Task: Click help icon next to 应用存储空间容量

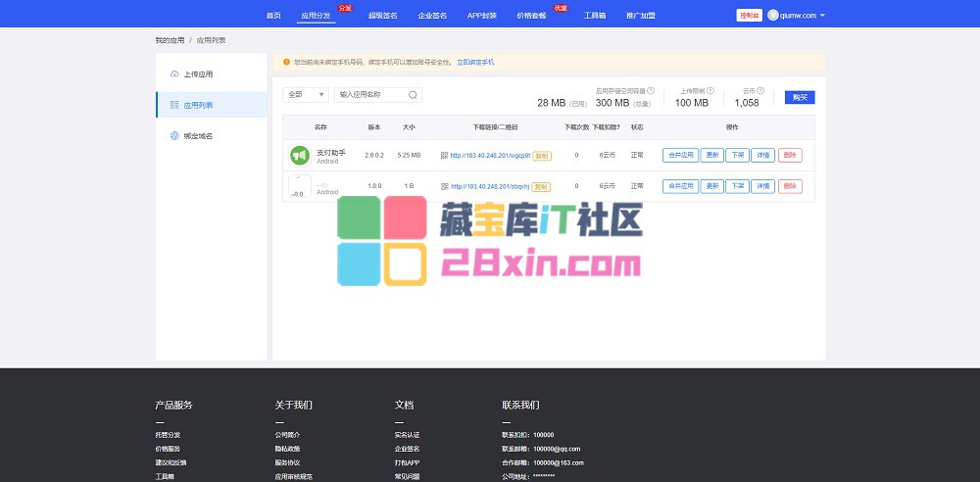Action: [x=651, y=90]
